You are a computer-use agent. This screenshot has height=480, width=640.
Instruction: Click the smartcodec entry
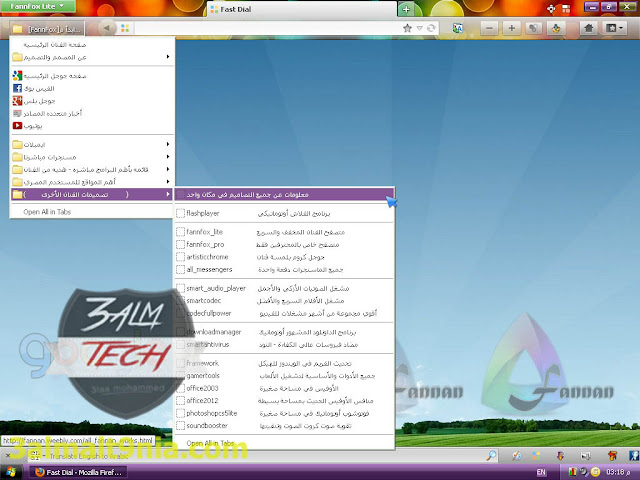[x=284, y=300]
